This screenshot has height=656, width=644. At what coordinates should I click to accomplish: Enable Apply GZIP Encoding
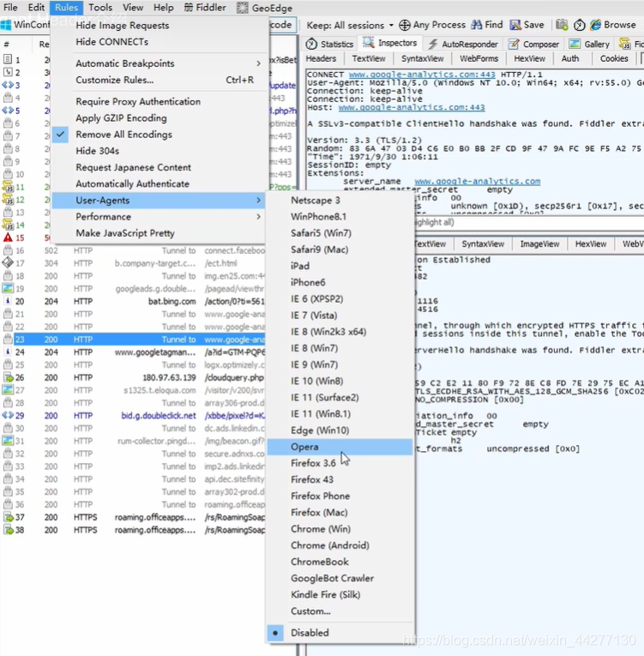pyautogui.click(x=159, y=118)
